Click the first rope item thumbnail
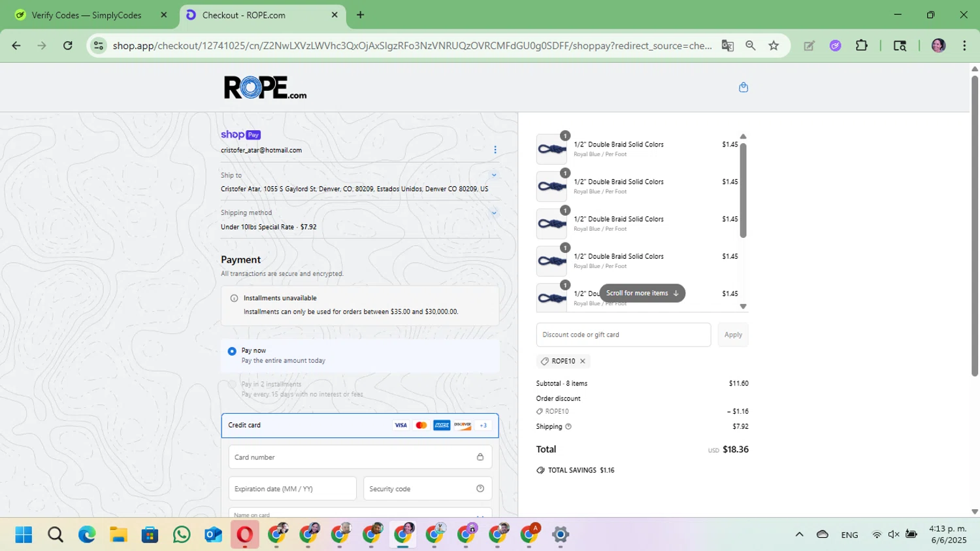980x551 pixels. [551, 149]
